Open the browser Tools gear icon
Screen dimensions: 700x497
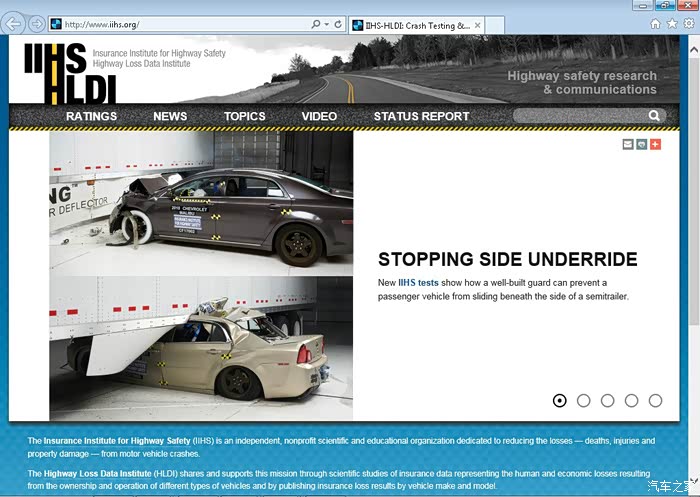pos(689,24)
